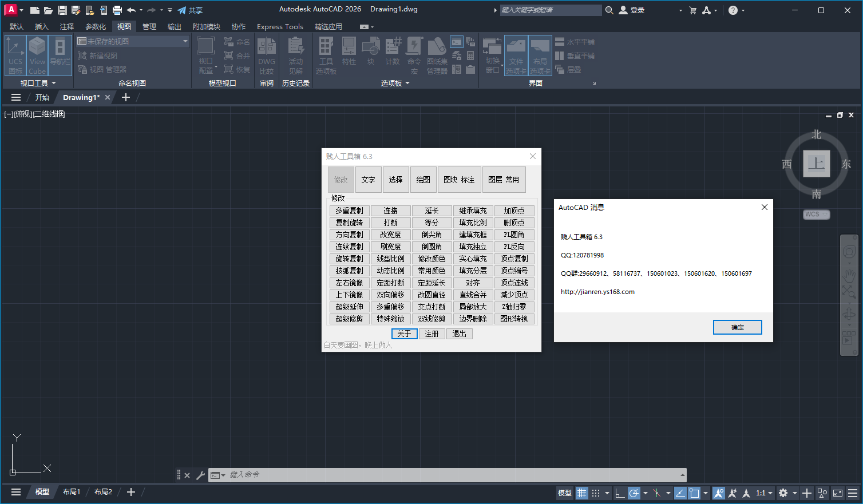Click the AutoCAD application menu logo

coord(10,10)
